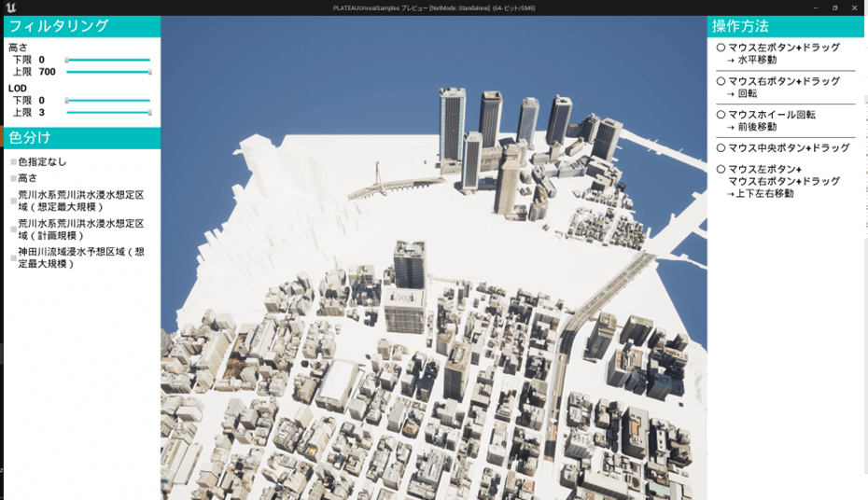This screenshot has width=868, height=500.
Task: Toggle 荒川水系荒川洪水浸水想定区域（想定最大規模）checkbox
Action: click(14, 201)
